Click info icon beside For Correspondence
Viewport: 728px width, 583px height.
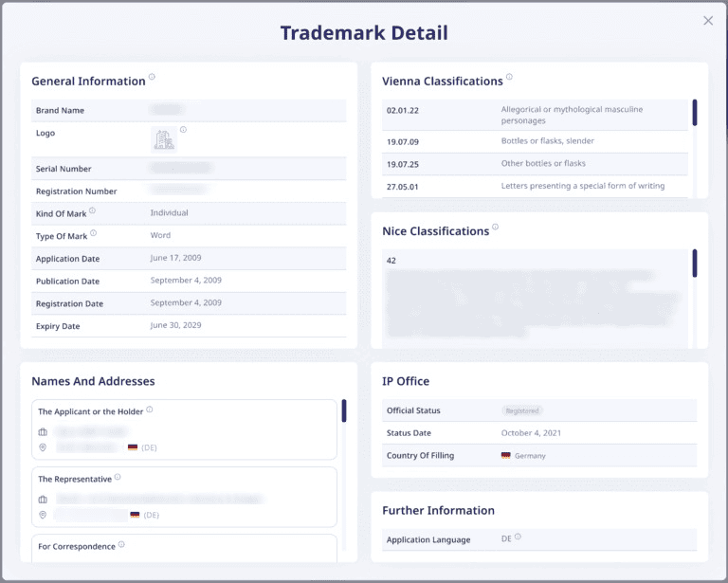click(121, 544)
